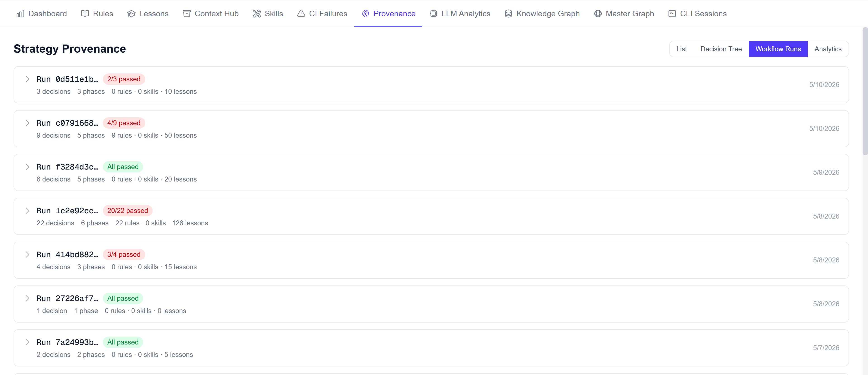Select the Provenance tab label
868x375 pixels.
tap(394, 14)
